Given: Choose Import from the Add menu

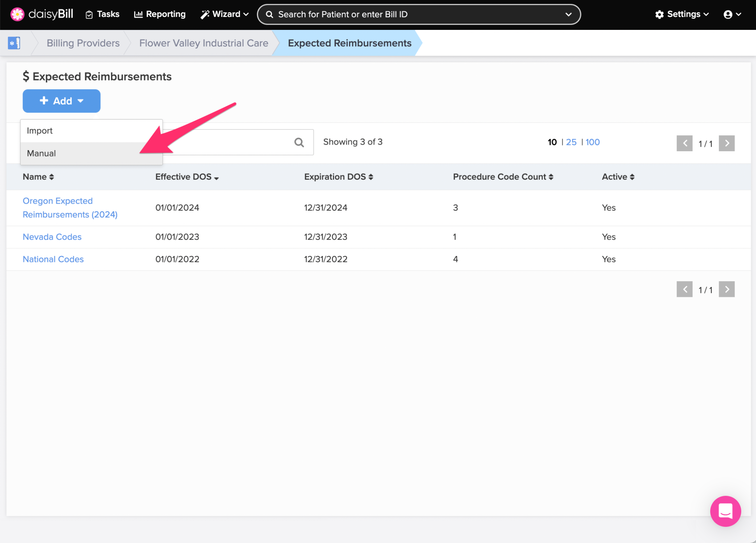Looking at the screenshot, I should 40,131.
